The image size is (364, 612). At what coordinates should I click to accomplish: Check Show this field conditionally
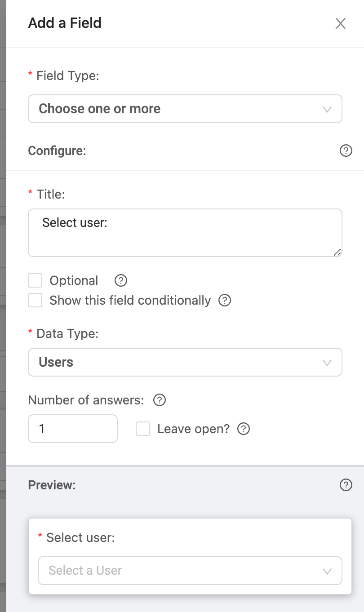[35, 300]
